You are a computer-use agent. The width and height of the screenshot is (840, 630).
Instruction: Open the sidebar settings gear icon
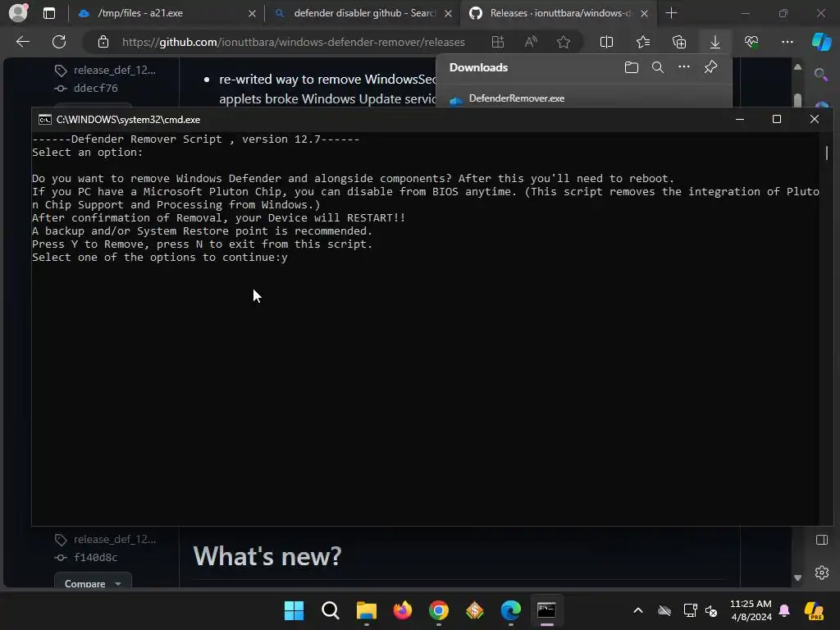pyautogui.click(x=822, y=572)
